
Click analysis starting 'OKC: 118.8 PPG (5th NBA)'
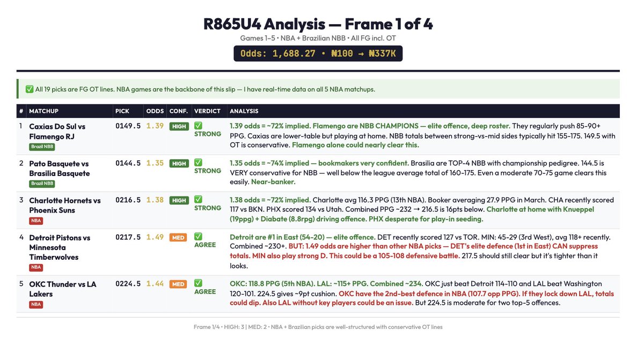[x=422, y=293]
